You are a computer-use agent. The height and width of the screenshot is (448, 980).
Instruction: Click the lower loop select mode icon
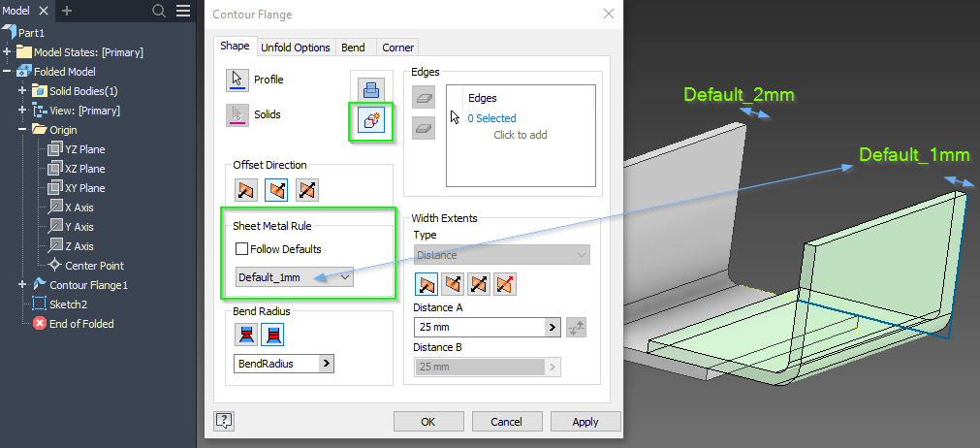coord(424,128)
